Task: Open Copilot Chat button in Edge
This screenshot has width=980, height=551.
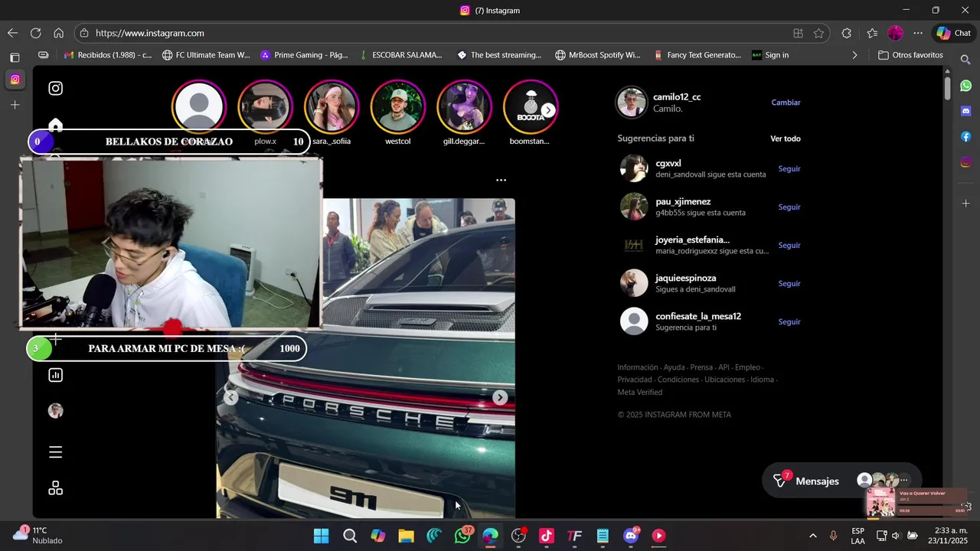Action: coord(953,33)
